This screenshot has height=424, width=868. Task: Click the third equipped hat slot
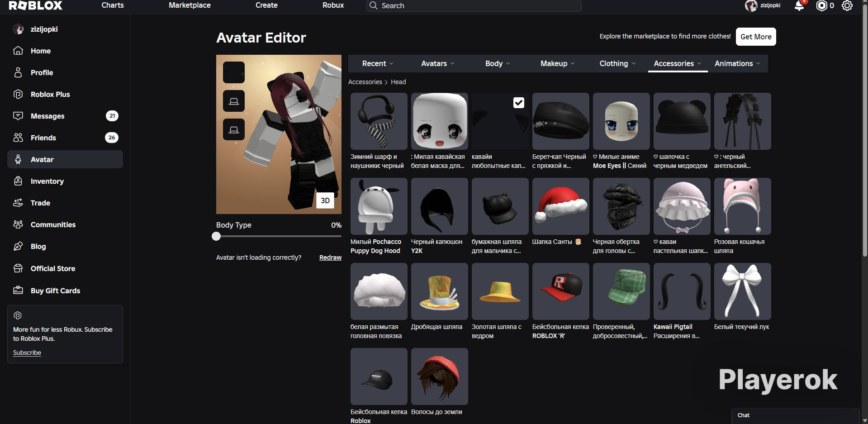[234, 129]
